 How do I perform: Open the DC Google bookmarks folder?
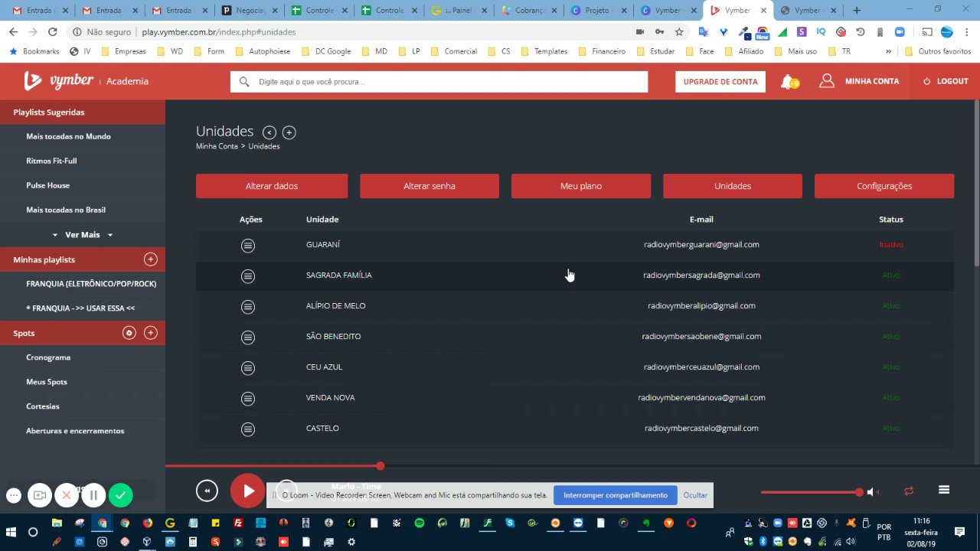click(325, 51)
